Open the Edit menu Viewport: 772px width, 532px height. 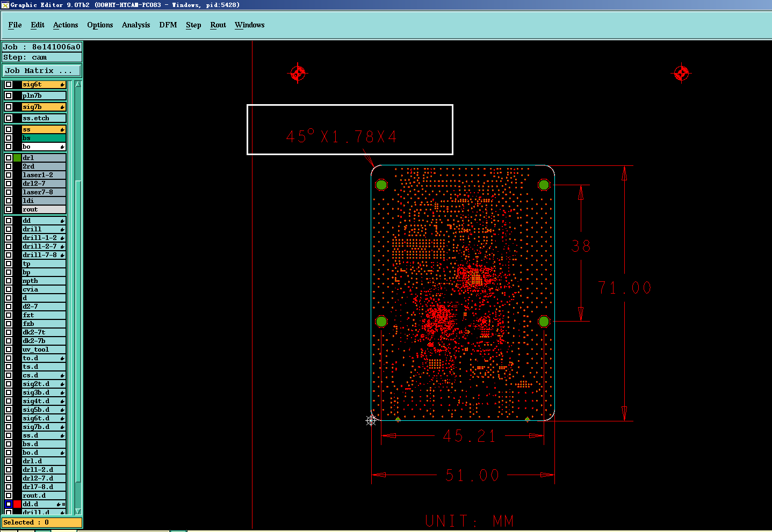coord(38,25)
